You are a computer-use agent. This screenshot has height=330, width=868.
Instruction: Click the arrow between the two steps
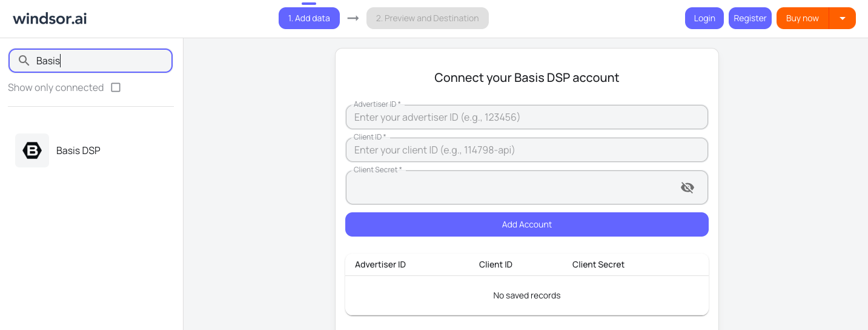point(353,18)
